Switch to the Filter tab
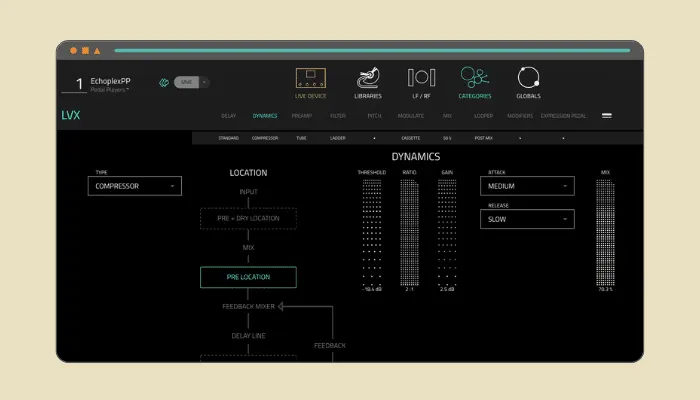Viewport: 700px width, 400px height. coord(338,116)
